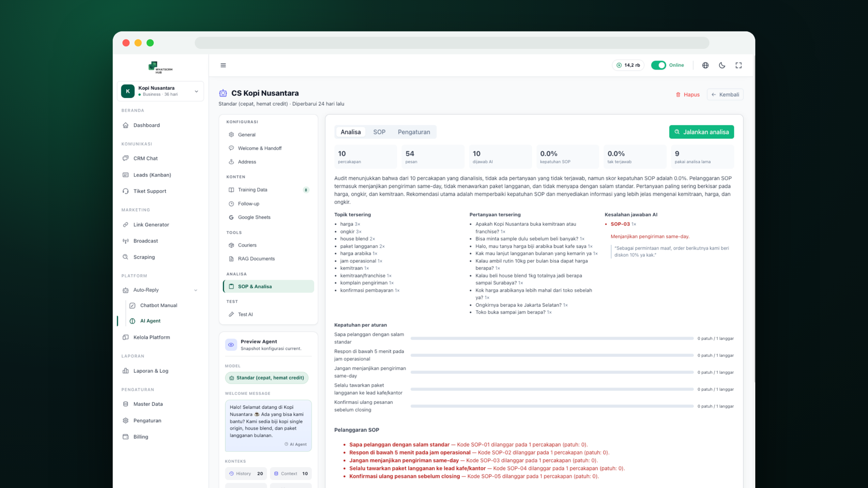Click progress bar for Sapa pelanggan rule
This screenshot has width=868, height=488.
coord(552,338)
